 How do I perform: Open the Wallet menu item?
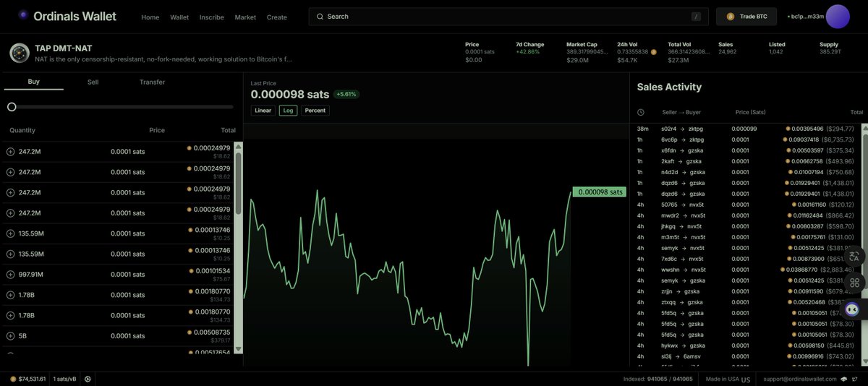pos(179,17)
